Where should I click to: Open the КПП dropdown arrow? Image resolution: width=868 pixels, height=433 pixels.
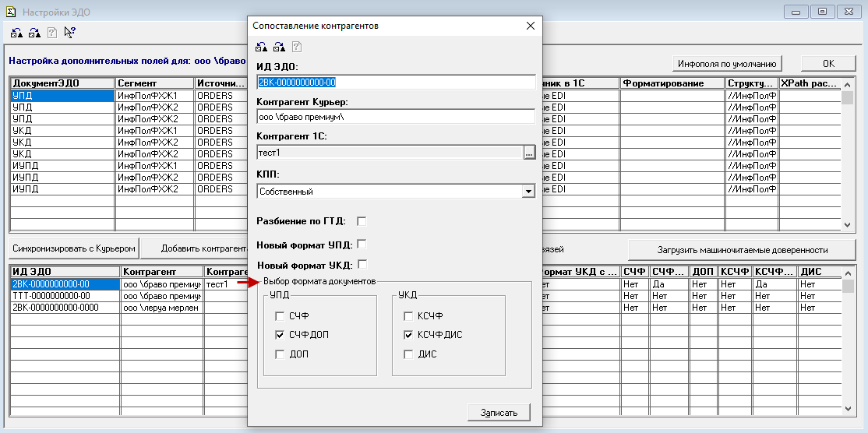[x=528, y=192]
